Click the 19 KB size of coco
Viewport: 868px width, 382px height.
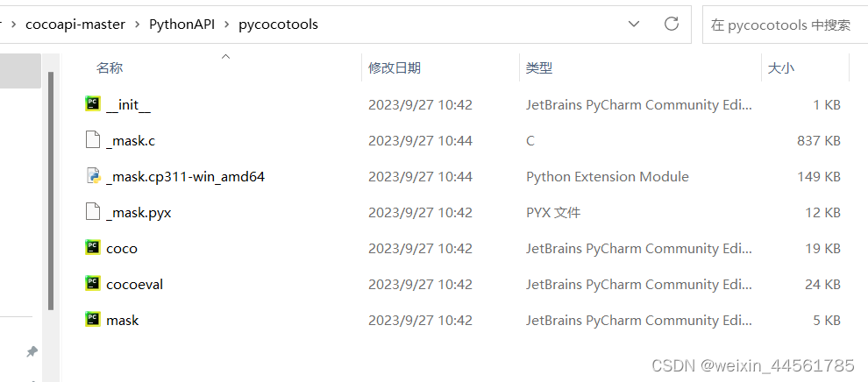[x=822, y=249]
